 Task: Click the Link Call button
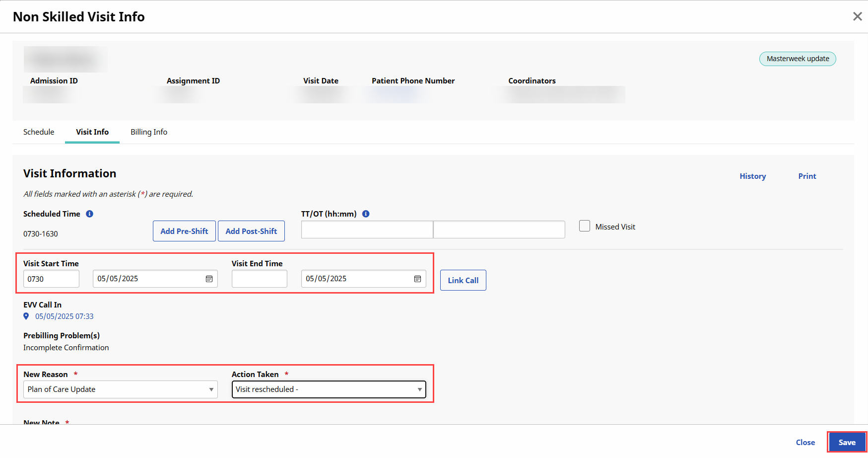pyautogui.click(x=463, y=280)
